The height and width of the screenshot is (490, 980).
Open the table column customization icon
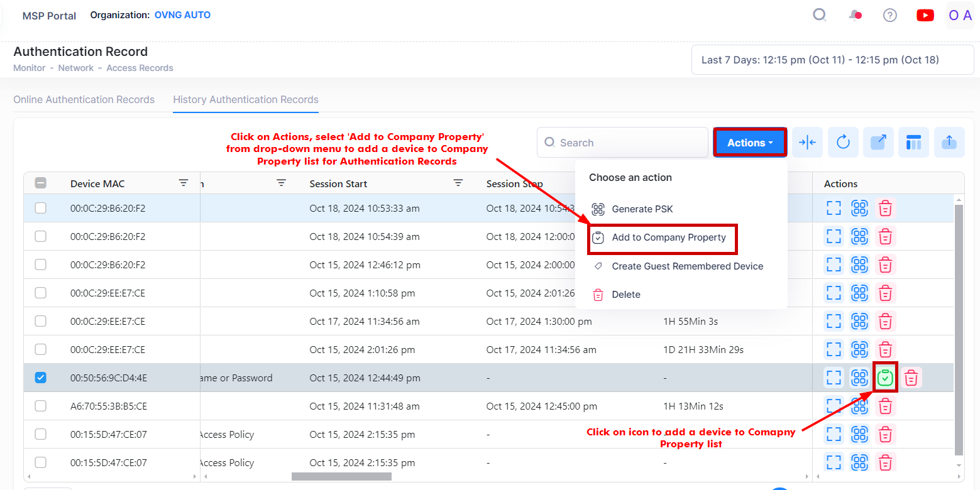tap(913, 142)
